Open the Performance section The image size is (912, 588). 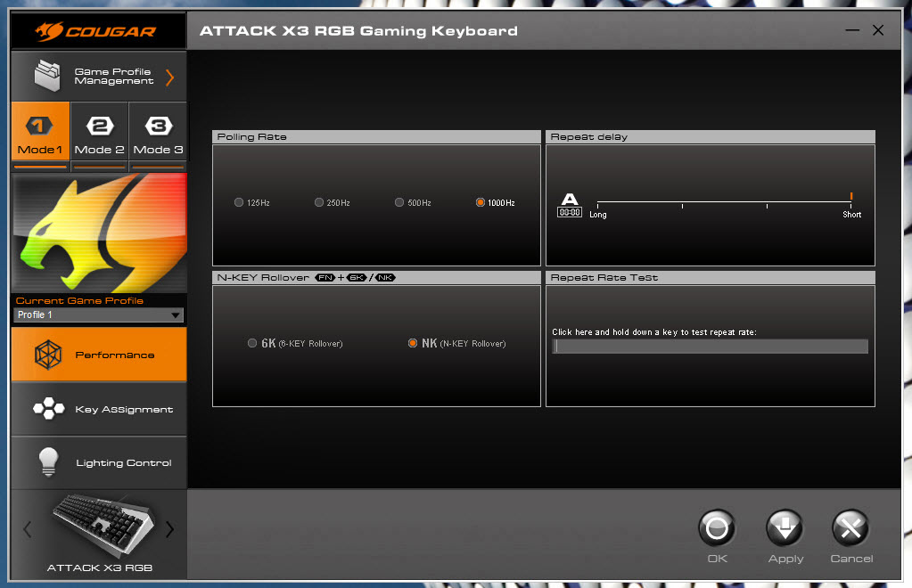pyautogui.click(x=99, y=355)
